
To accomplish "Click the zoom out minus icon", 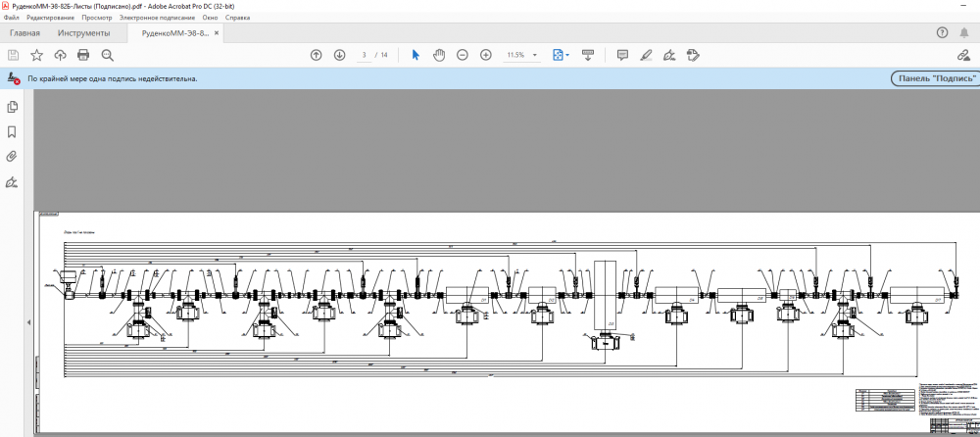I will click(463, 55).
